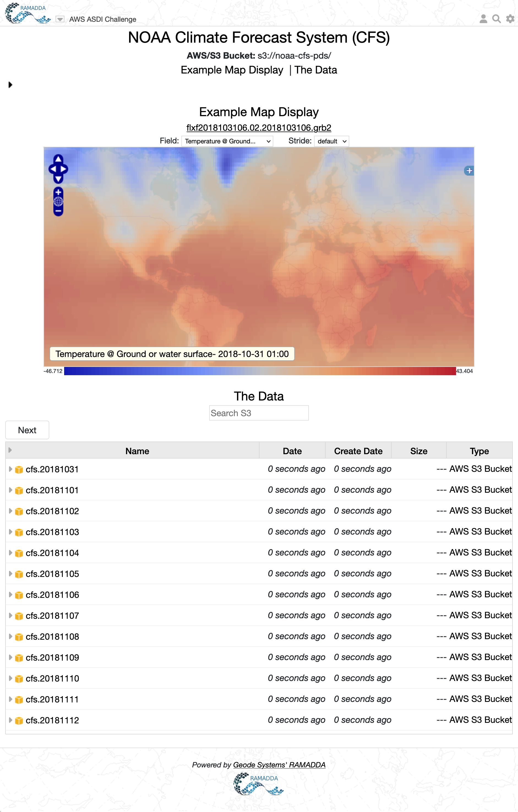
Task: Sort table by Date column
Action: (x=292, y=451)
